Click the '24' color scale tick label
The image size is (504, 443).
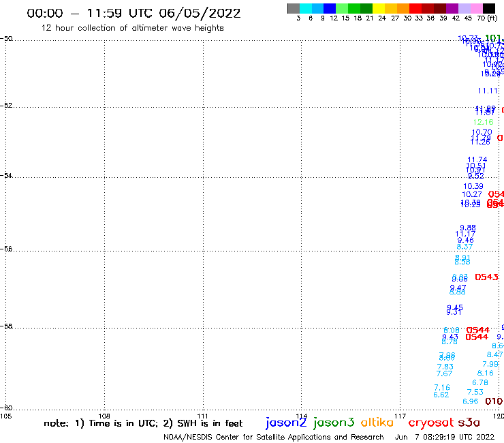coord(382,18)
